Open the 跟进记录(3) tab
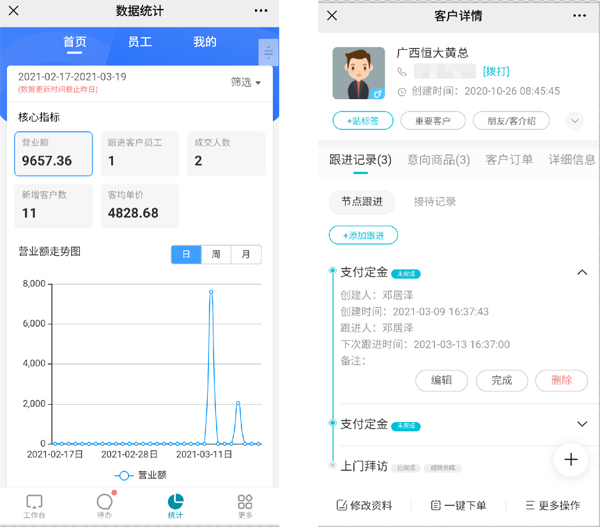The width and height of the screenshot is (600, 527). 360,160
